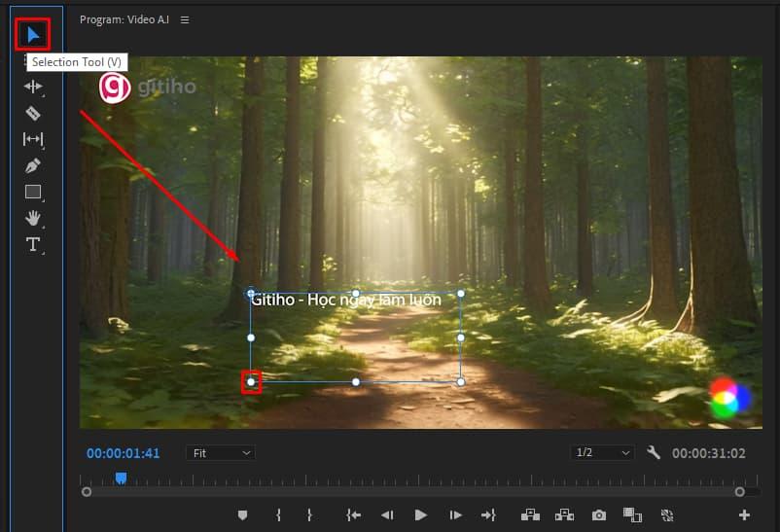Image resolution: width=780 pixels, height=532 pixels.
Task: Step forward one frame
Action: pos(454,514)
